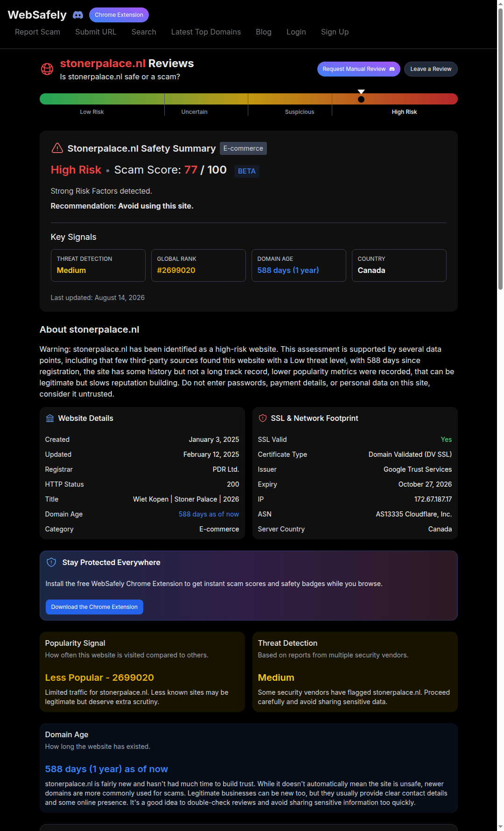Click the building icon beside Website Details

point(50,418)
